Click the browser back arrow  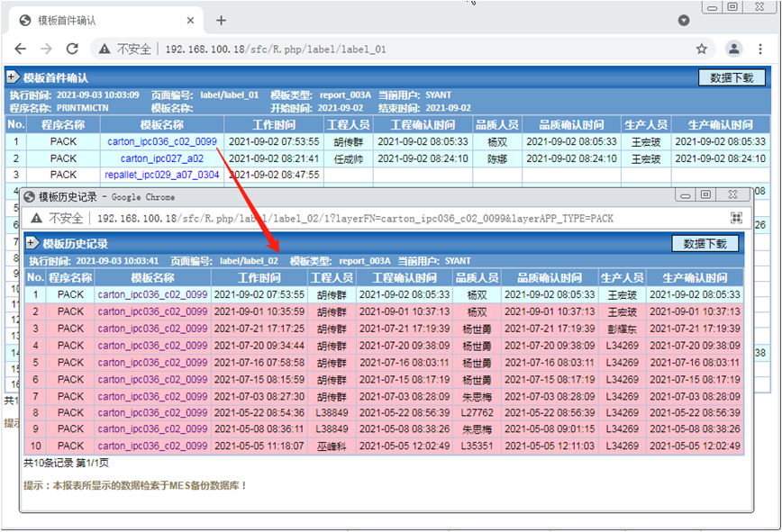pyautogui.click(x=21, y=49)
